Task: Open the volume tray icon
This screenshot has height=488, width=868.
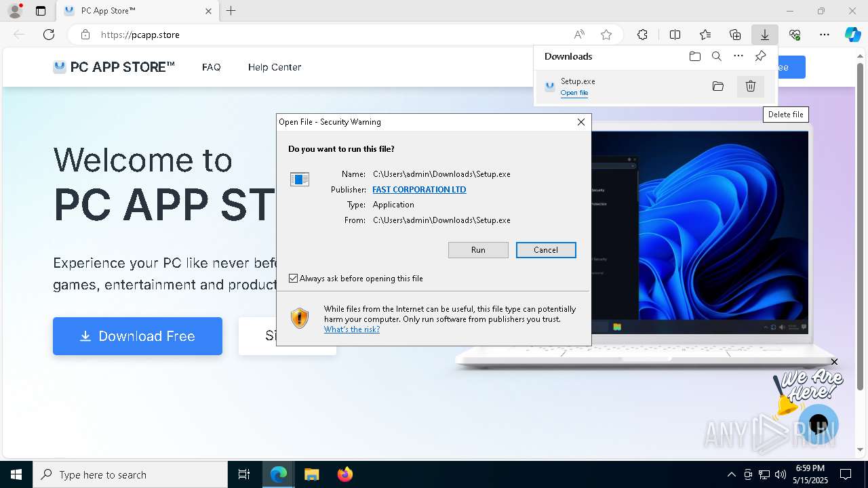Action: pyautogui.click(x=781, y=474)
